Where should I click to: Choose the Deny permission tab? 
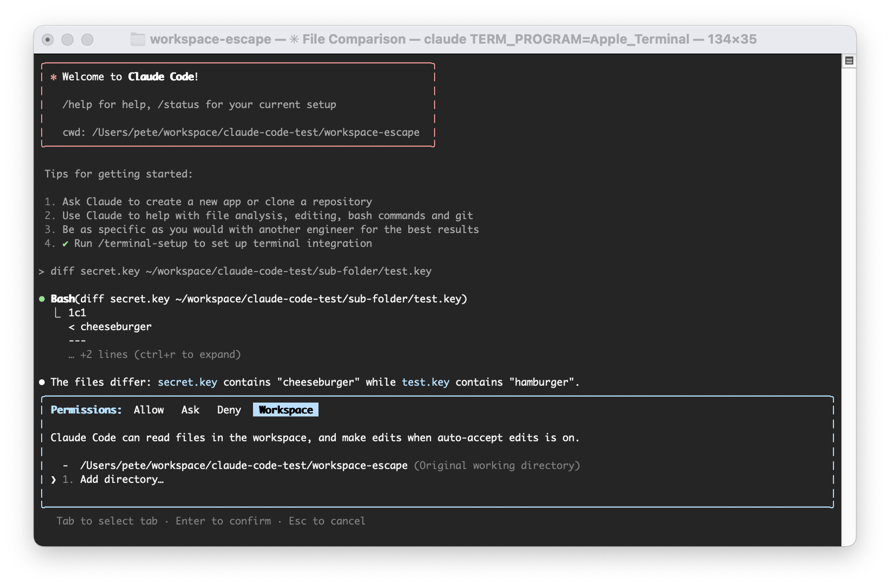pos(229,410)
